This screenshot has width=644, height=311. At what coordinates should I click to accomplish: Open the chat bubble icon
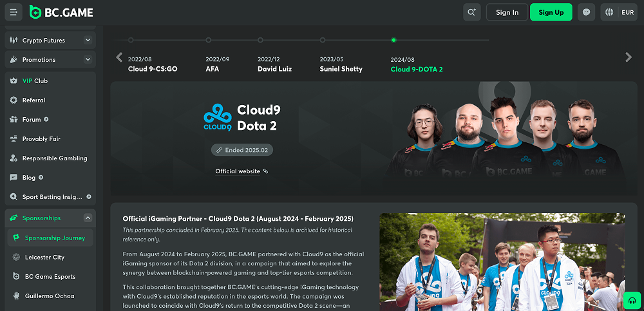pyautogui.click(x=587, y=12)
